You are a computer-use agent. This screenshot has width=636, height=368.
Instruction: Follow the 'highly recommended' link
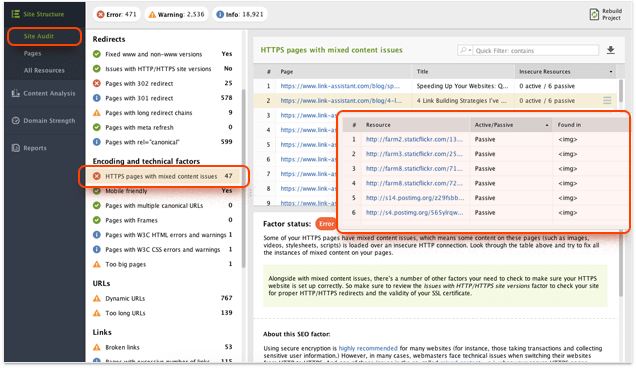368,348
